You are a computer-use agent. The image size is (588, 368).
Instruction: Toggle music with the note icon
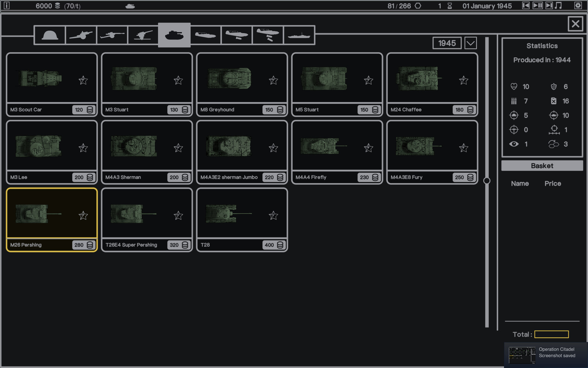coord(558,5)
